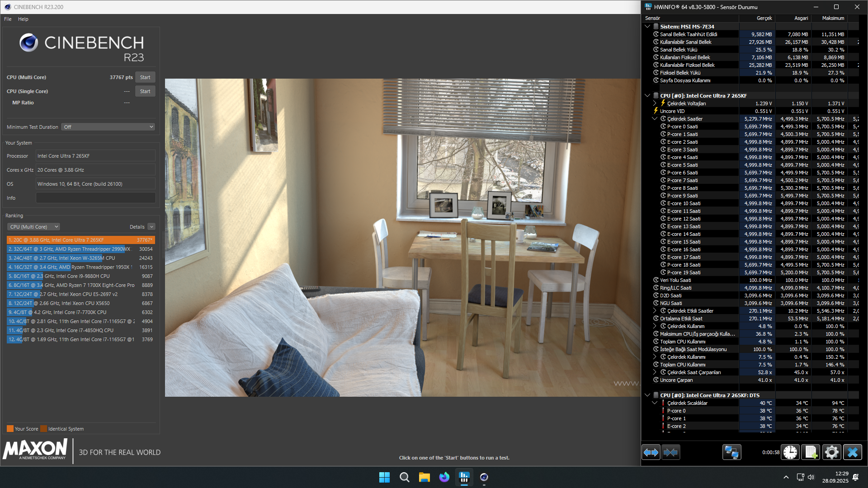Click HWiNFO collapse columns arrows icon

click(x=671, y=452)
